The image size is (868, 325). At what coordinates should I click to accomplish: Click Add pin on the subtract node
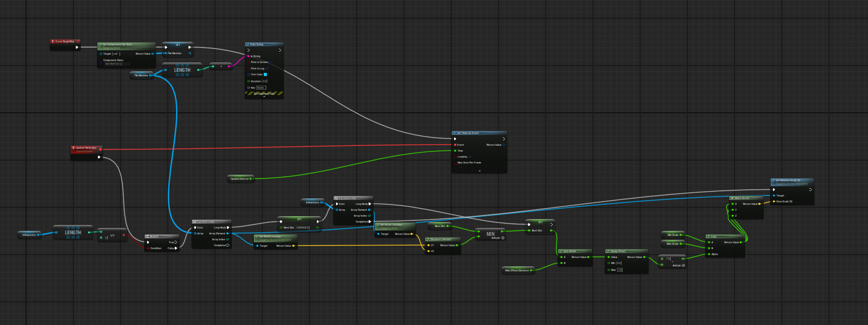pos(683,265)
